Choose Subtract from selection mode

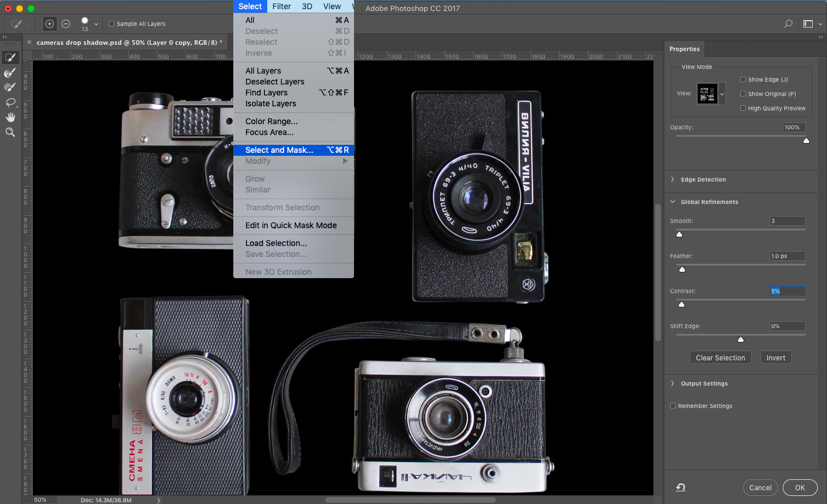click(x=66, y=24)
